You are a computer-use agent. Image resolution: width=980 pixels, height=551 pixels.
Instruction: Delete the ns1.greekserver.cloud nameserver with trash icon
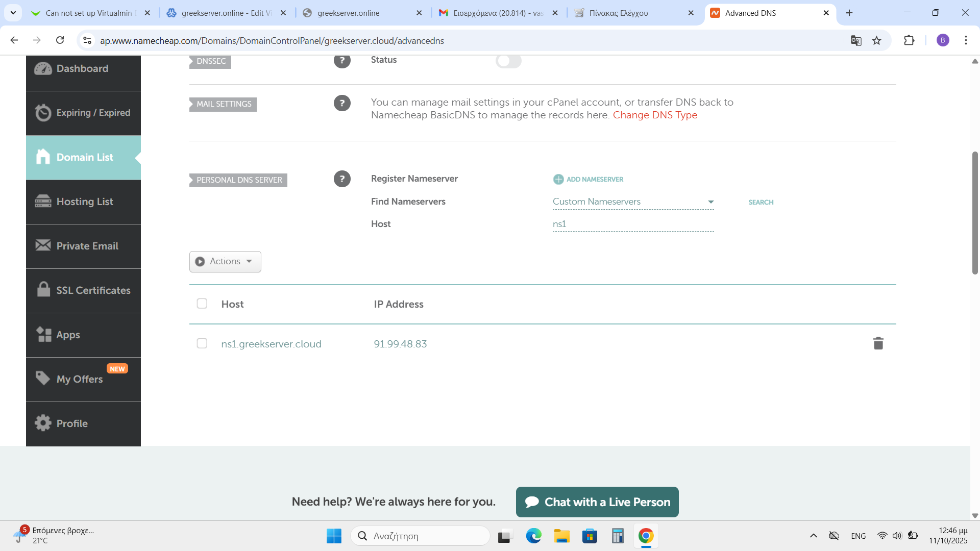pyautogui.click(x=878, y=343)
